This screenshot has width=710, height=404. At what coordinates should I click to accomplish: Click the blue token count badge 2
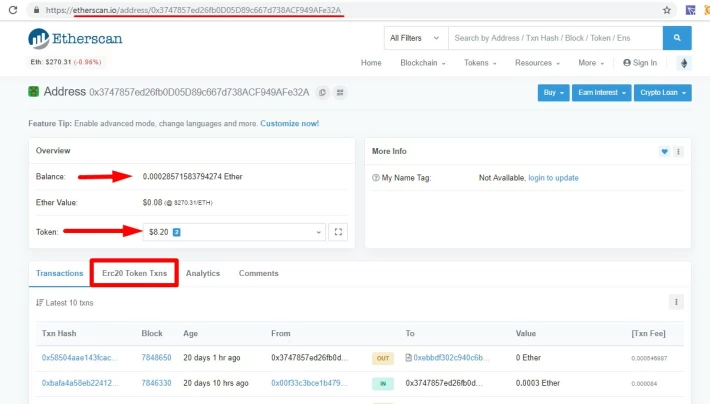pos(177,232)
